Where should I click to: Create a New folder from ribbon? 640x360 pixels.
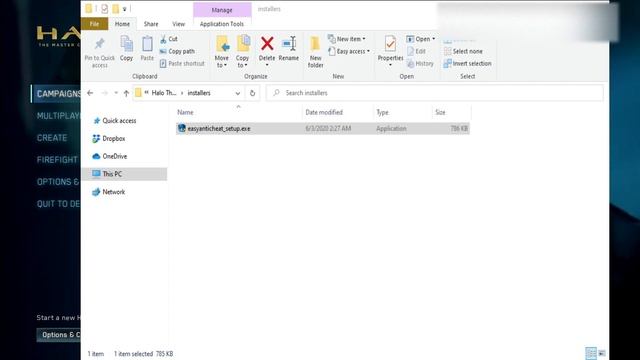[x=316, y=51]
